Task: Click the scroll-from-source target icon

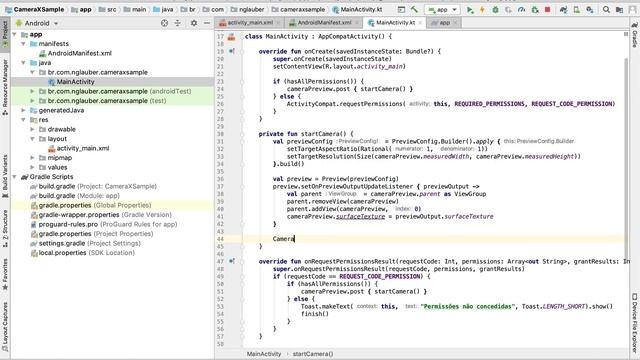Action: (x=164, y=23)
